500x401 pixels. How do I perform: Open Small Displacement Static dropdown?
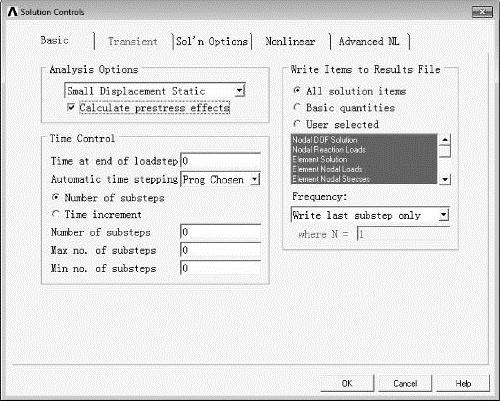coord(240,90)
